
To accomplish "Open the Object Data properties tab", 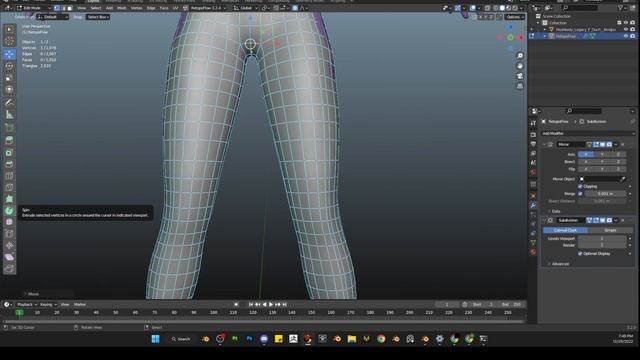I will (533, 242).
